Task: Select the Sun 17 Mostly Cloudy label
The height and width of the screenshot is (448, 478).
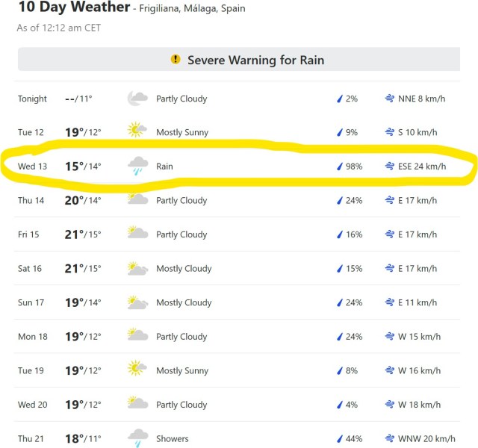Action: pos(184,302)
